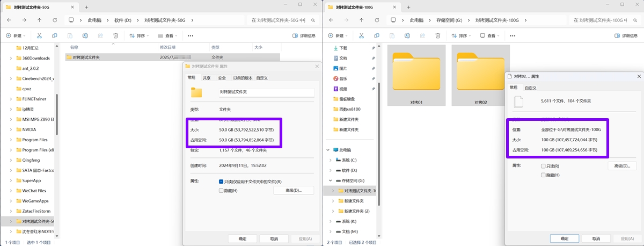Viewport: 644px width, 246px height.
Task: Open the 新建 dropdown in the 100G window
Action: point(338,36)
